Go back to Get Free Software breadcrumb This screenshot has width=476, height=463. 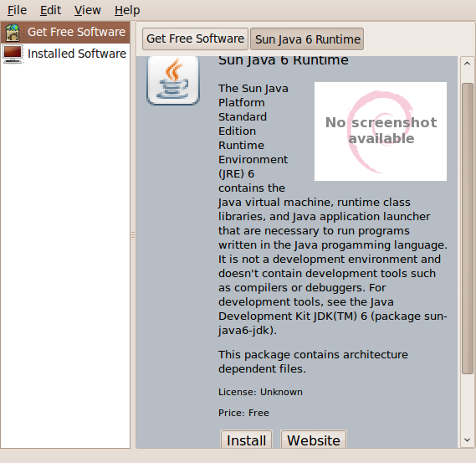195,39
